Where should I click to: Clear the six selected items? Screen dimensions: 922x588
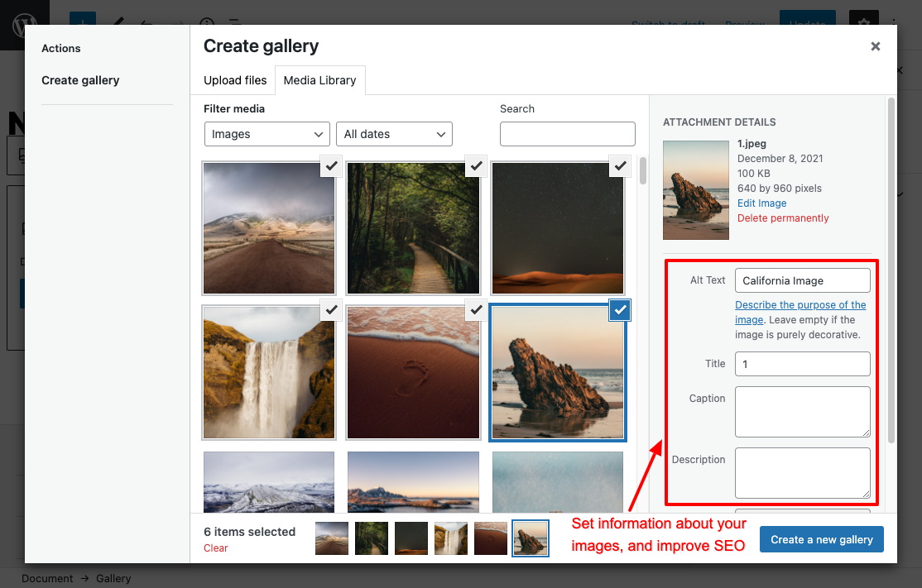[x=216, y=548]
